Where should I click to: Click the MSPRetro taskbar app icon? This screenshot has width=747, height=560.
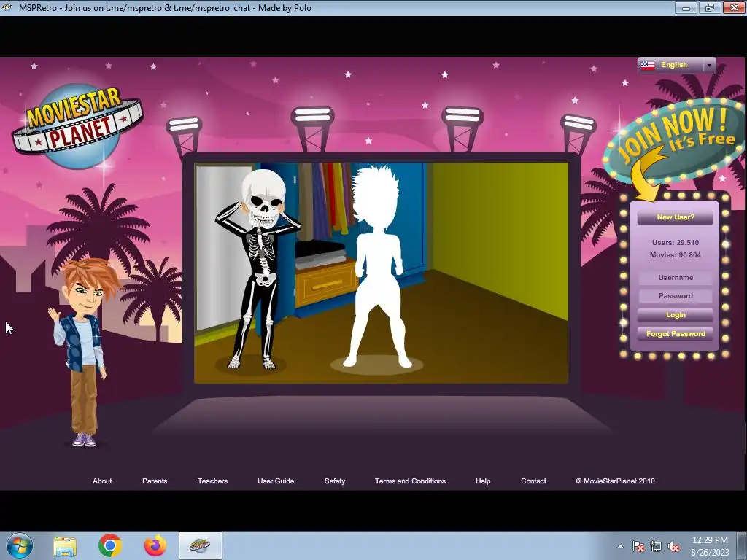200,545
